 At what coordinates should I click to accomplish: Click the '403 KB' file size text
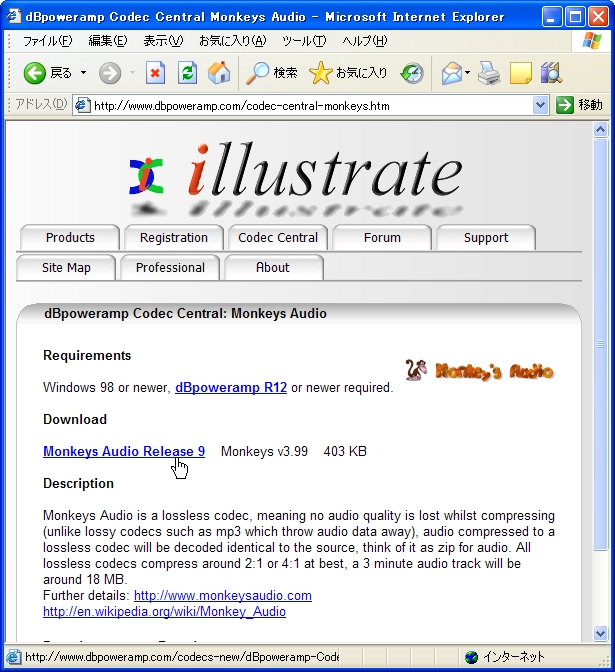[345, 451]
